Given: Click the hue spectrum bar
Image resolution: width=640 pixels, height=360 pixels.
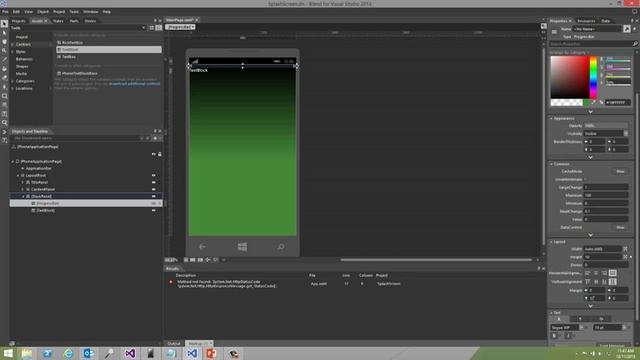Looking at the screenshot, I should click(593, 77).
